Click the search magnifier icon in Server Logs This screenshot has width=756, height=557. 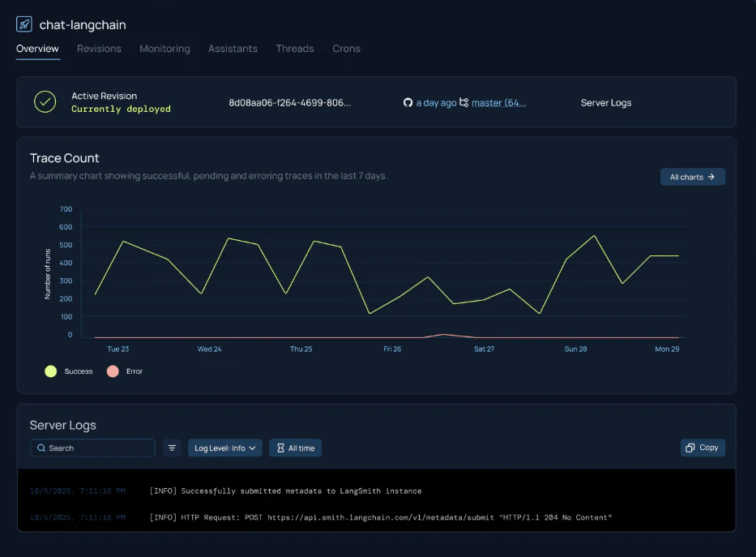click(x=41, y=448)
